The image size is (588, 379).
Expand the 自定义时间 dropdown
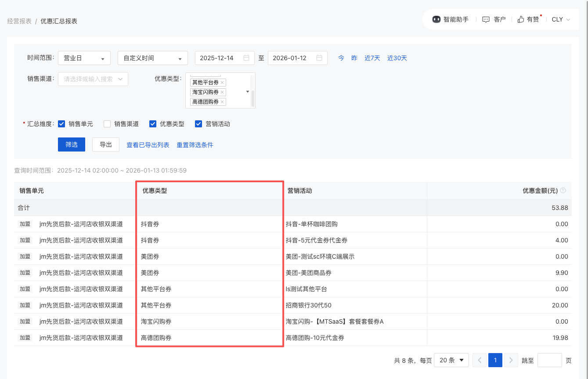point(152,58)
